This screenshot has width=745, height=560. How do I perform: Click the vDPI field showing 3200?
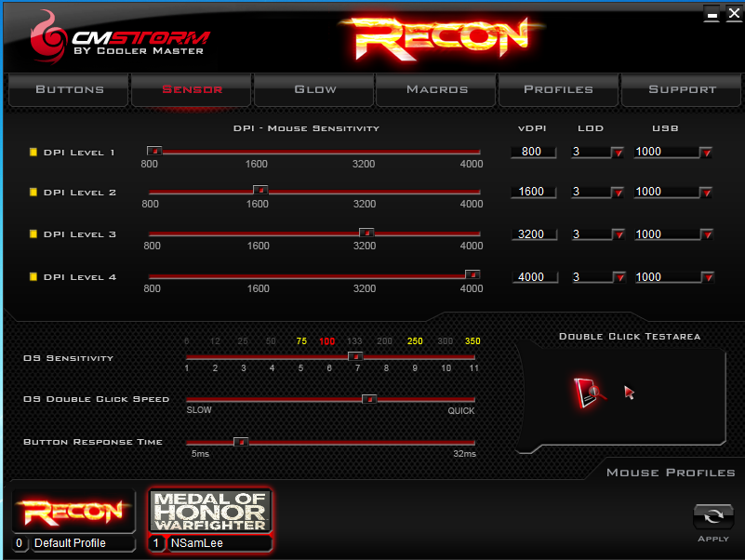(x=534, y=234)
